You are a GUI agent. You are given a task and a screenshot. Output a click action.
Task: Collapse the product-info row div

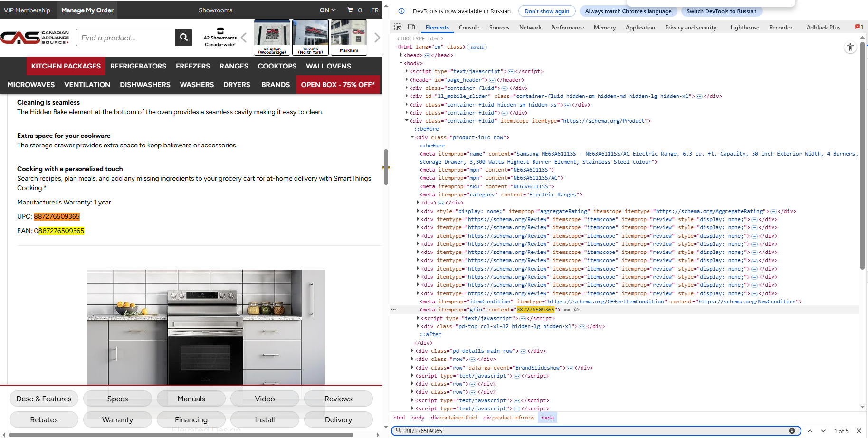(x=412, y=137)
